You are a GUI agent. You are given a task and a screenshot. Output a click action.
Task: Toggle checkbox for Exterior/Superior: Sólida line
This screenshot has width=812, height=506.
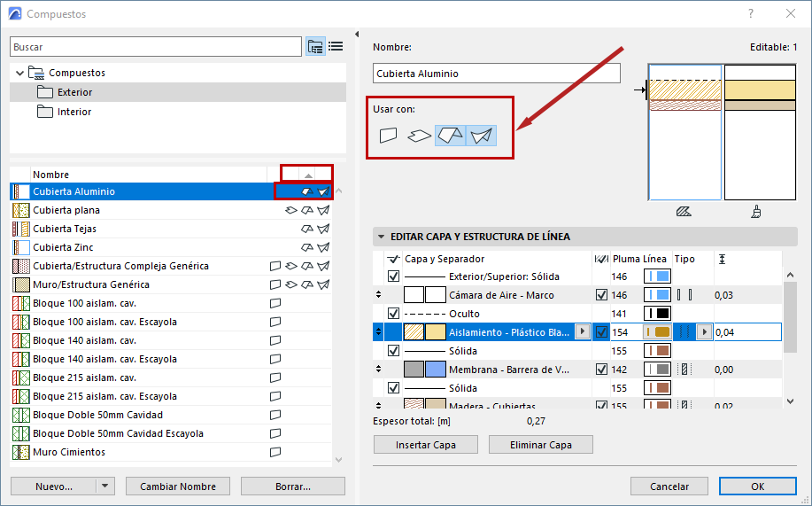(393, 276)
